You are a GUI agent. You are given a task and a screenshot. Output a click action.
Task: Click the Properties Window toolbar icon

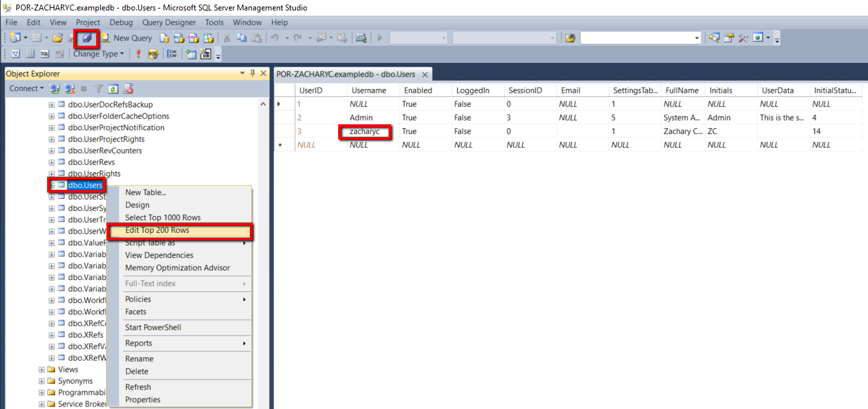coord(729,38)
